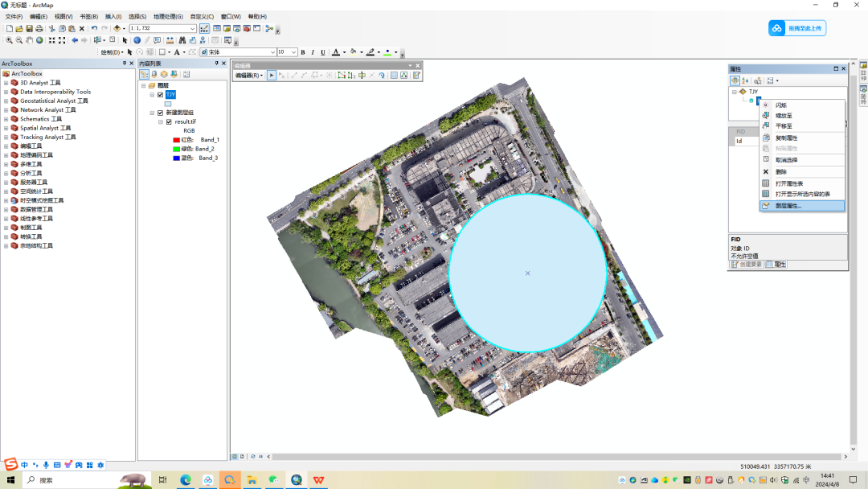Switch contents list to List By Source
Viewport: 868px width, 489px height.
click(154, 74)
